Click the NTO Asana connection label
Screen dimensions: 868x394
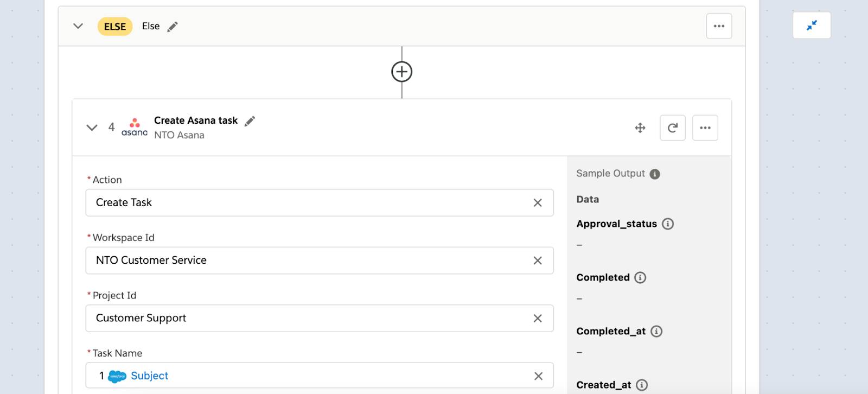[x=179, y=135]
